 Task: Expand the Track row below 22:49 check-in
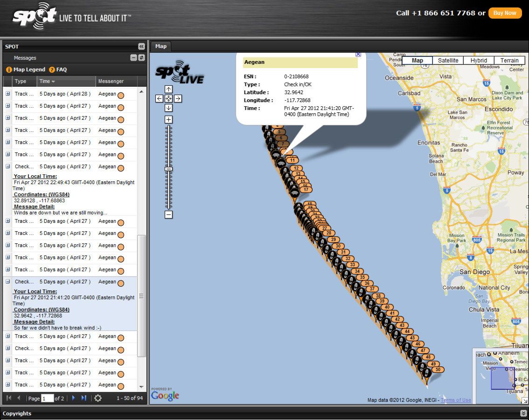pyautogui.click(x=8, y=221)
